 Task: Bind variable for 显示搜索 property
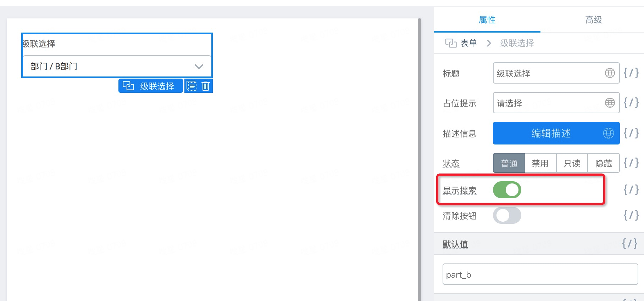click(631, 190)
